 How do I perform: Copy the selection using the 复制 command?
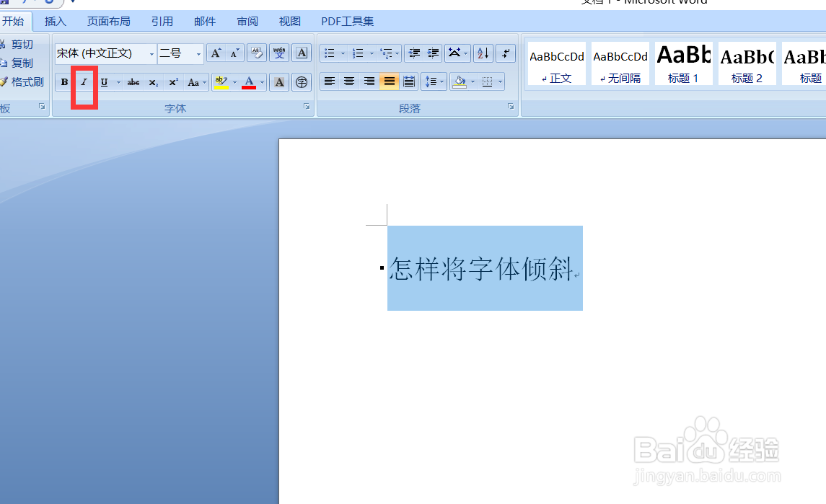pyautogui.click(x=22, y=63)
